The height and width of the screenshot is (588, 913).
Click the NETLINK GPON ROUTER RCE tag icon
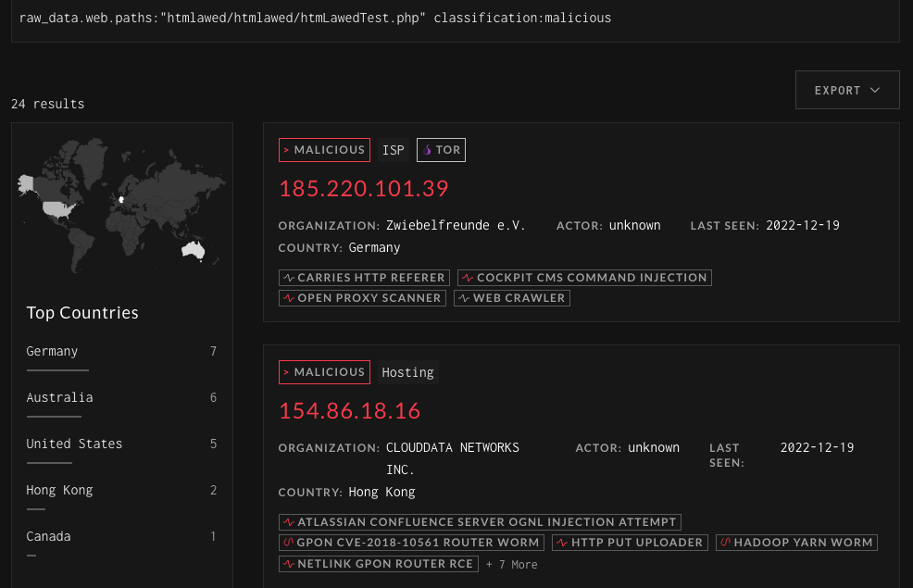tap(289, 563)
